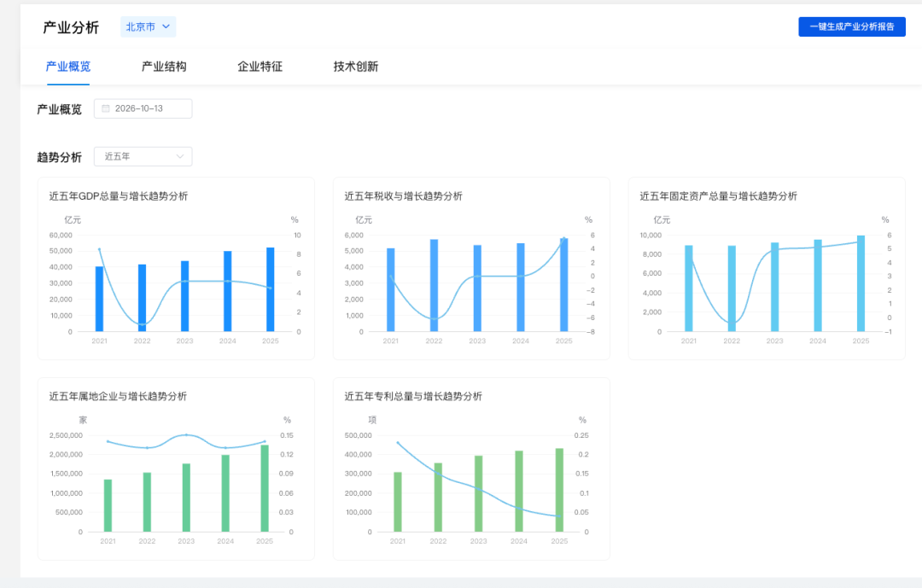
Task: Click the title 近五年固定资产总量与增长趋势分析
Action: click(x=719, y=196)
